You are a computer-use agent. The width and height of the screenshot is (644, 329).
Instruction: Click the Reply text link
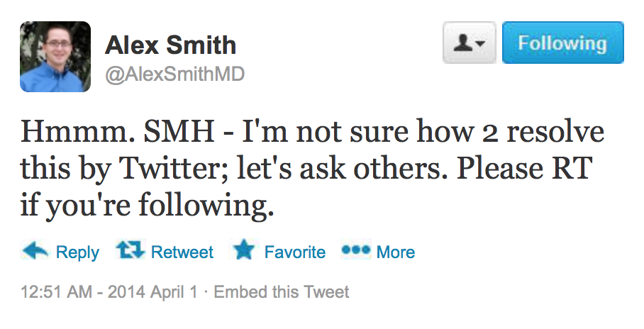[x=77, y=252]
